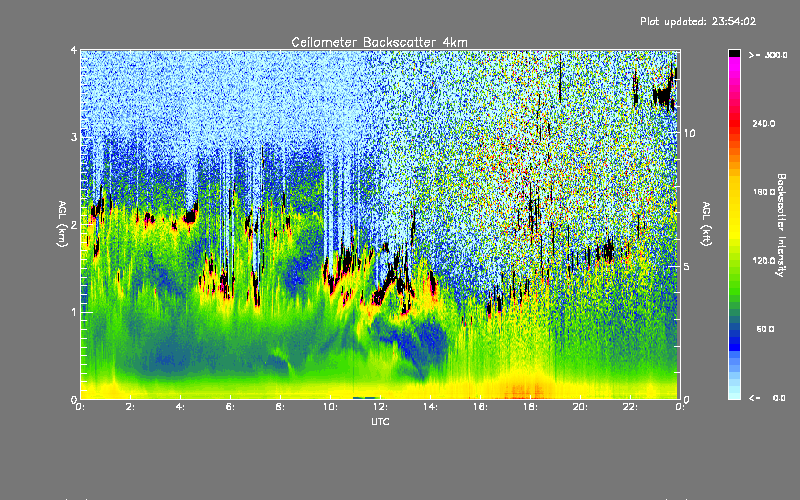Screen dimensions: 800x500
Task: Click the 'AGL (kft)' axis label
Action: (x=706, y=224)
